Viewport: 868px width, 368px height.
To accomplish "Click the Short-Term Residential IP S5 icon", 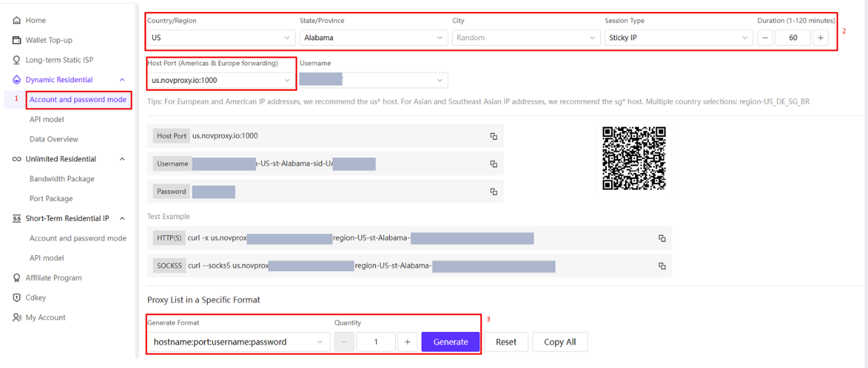I will coord(17,218).
